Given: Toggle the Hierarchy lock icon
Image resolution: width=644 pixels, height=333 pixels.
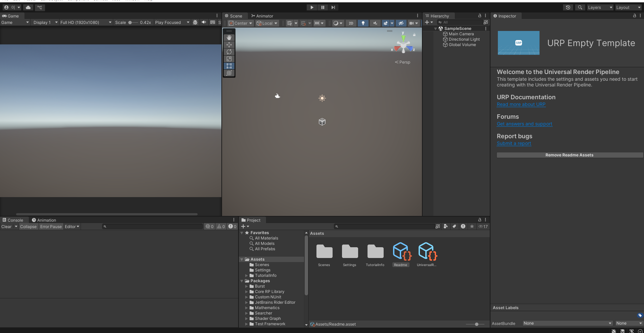Looking at the screenshot, I should click(x=480, y=16).
